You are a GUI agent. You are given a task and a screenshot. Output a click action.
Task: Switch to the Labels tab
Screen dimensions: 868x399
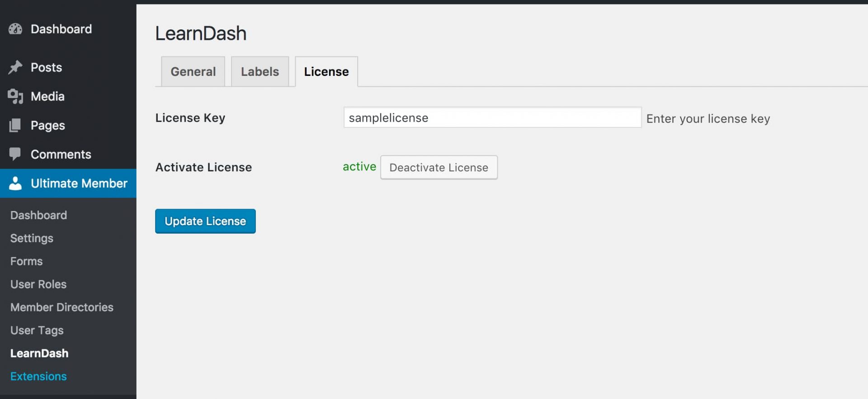[x=260, y=71]
